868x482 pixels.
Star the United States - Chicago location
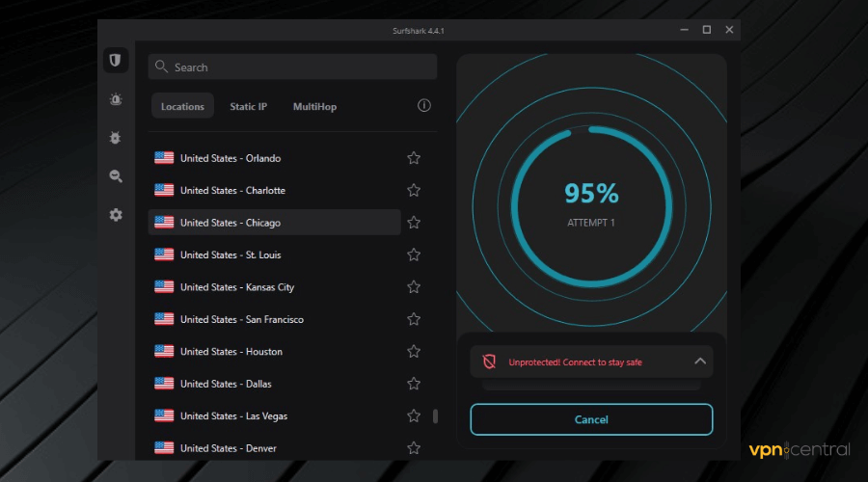[x=414, y=223]
